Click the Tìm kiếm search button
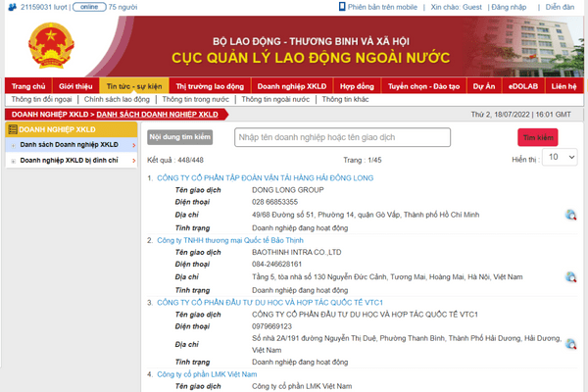Viewport: 588px width, 392px height. click(538, 137)
